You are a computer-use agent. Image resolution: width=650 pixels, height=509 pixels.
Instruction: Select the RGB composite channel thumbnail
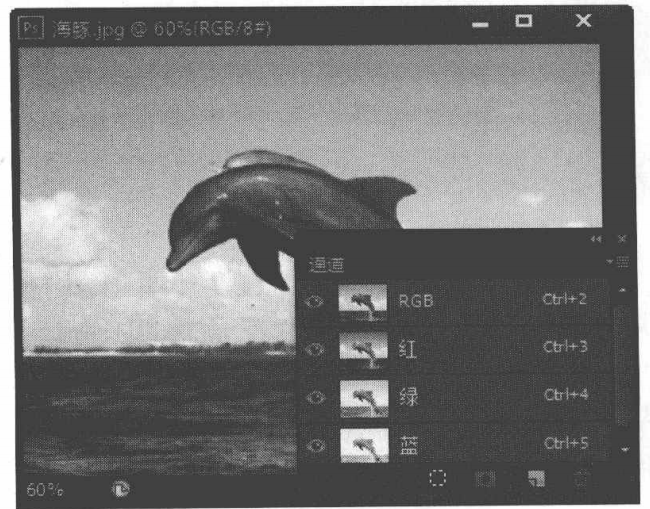click(x=363, y=303)
